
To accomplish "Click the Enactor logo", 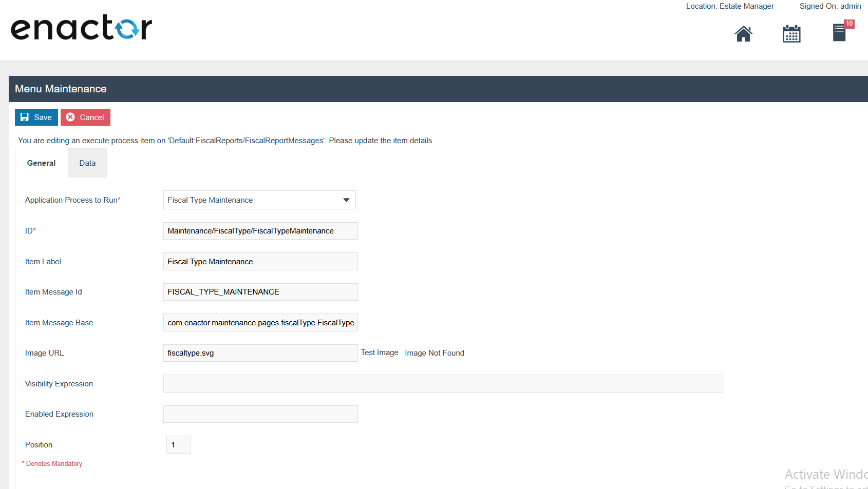I will 82,28.
